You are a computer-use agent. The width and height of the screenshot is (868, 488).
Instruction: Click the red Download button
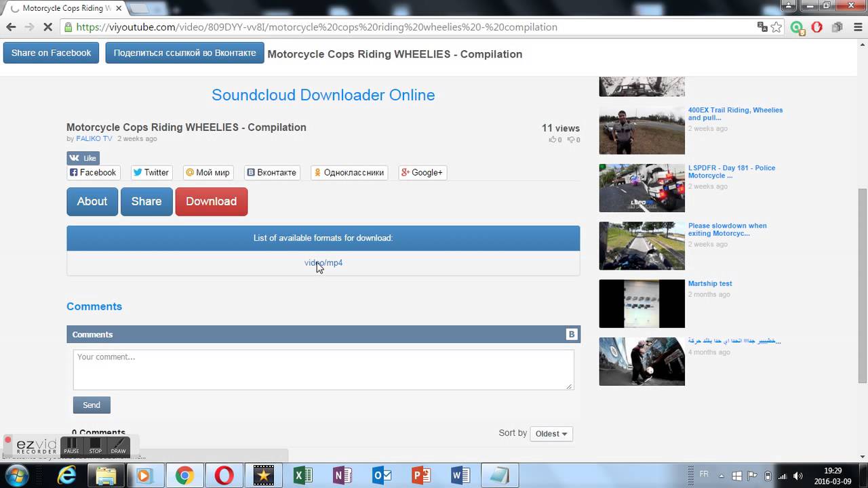click(211, 201)
